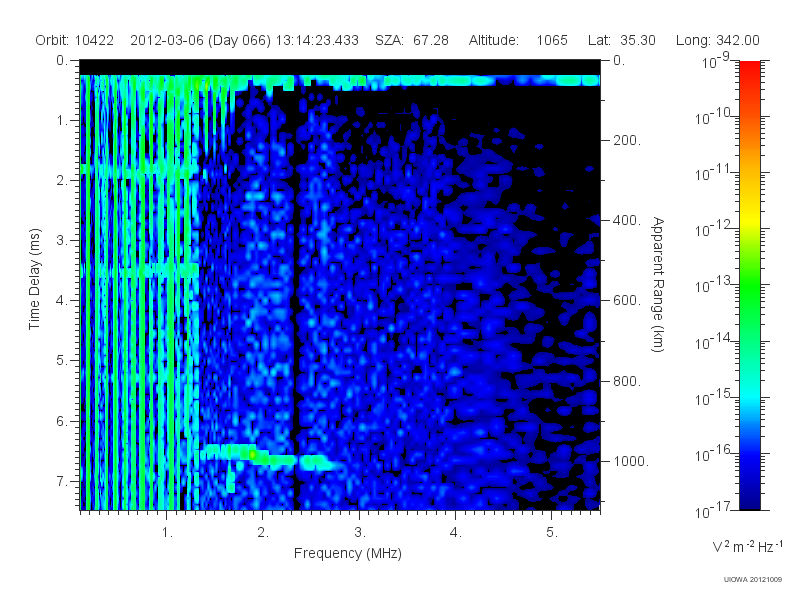Viewport: 800px width, 600px height.
Task: Click the 400. apparent range tick label
Action: [627, 220]
